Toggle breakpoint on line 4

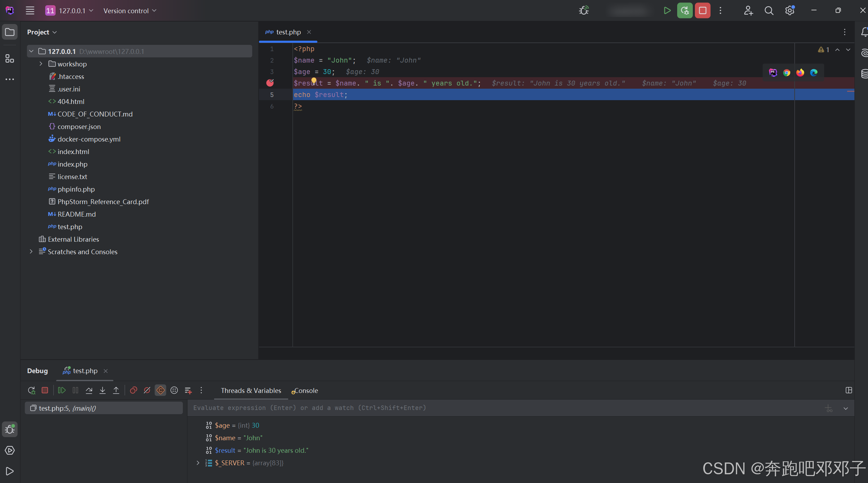tap(270, 83)
